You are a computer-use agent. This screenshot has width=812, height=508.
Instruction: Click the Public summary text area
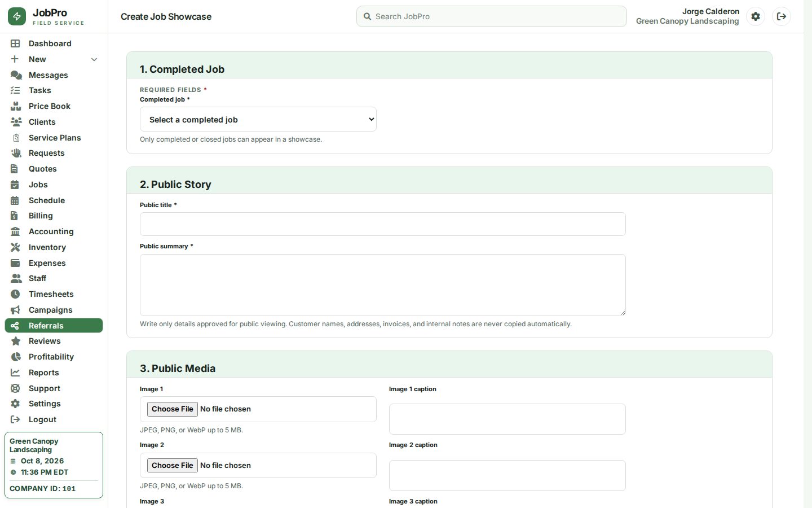click(x=383, y=285)
